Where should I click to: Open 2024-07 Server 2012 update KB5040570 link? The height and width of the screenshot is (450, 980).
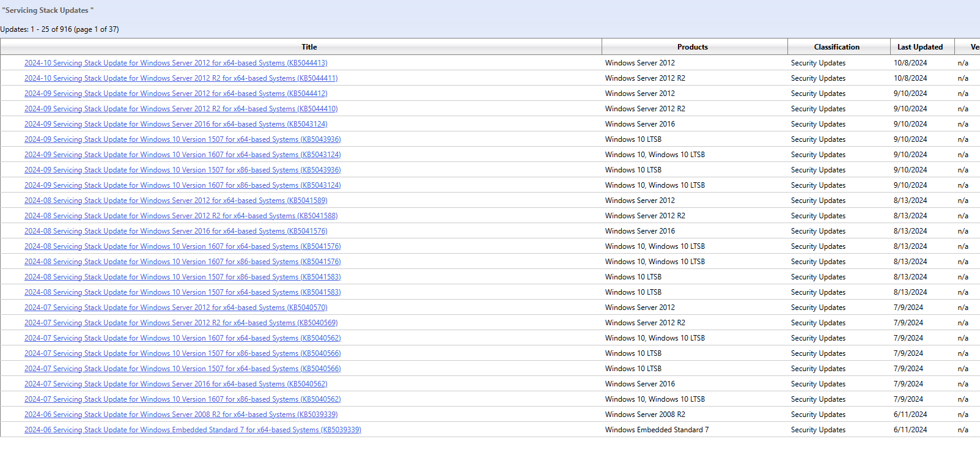click(176, 308)
